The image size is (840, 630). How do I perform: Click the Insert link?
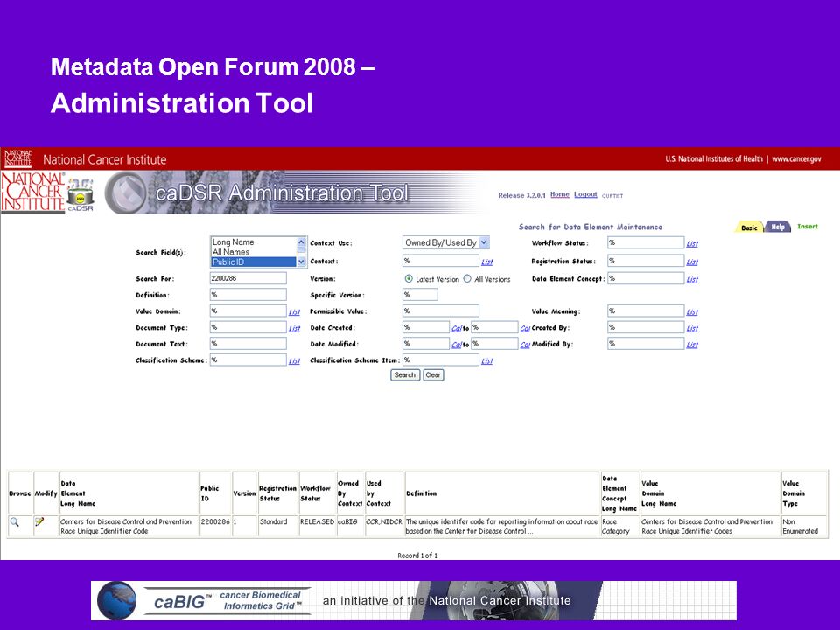point(808,226)
